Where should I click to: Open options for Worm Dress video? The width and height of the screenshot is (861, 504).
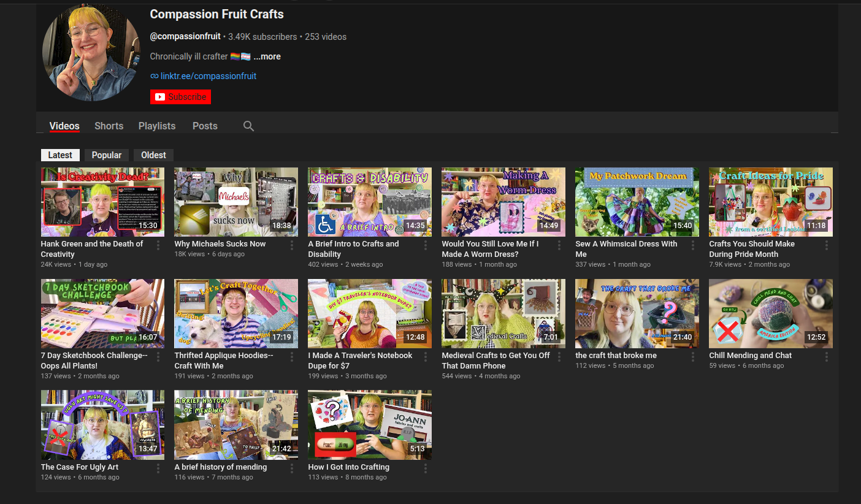pos(559,245)
